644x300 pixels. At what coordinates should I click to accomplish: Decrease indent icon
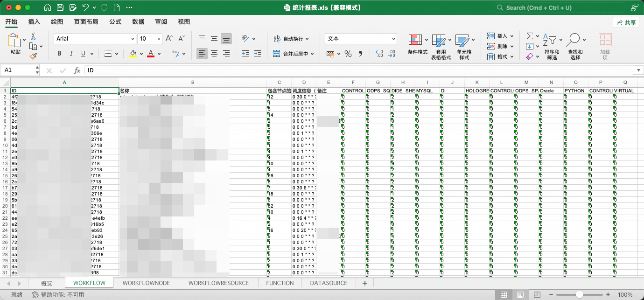point(245,54)
